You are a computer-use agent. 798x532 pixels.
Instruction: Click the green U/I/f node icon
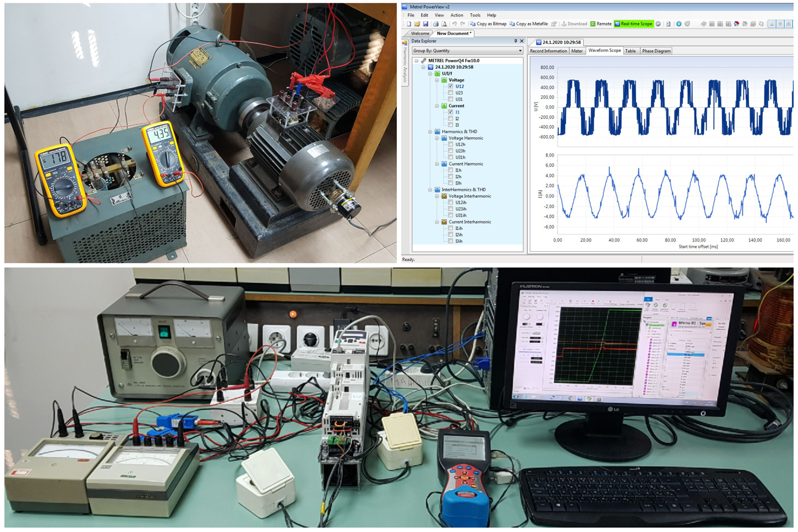(437, 73)
